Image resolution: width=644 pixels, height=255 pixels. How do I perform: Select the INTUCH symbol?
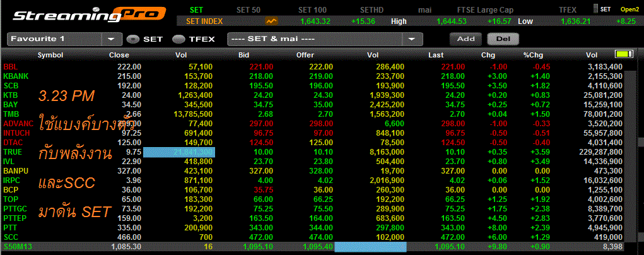point(16,133)
